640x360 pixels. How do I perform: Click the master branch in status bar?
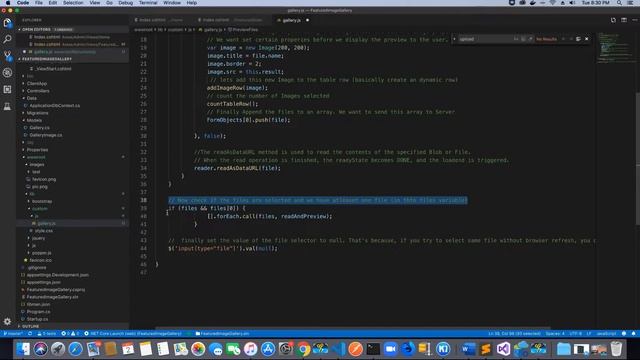[13, 333]
